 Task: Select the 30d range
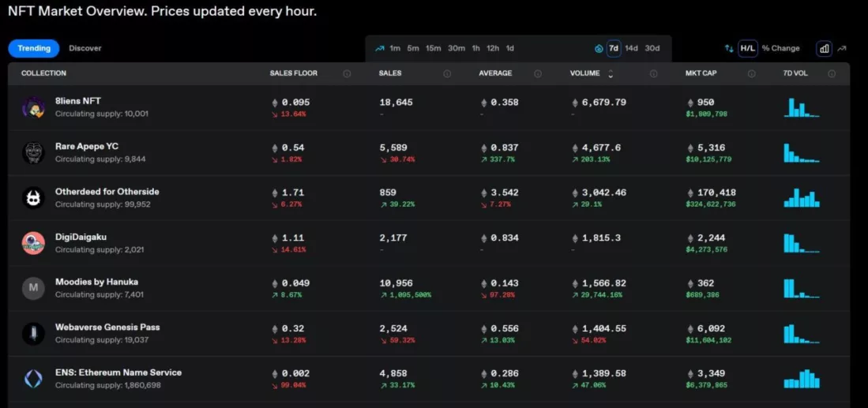point(652,48)
